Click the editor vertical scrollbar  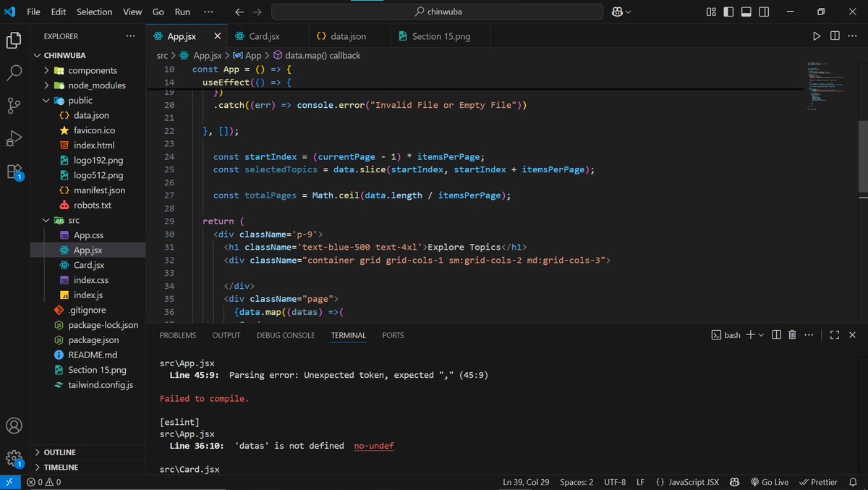[x=863, y=156]
